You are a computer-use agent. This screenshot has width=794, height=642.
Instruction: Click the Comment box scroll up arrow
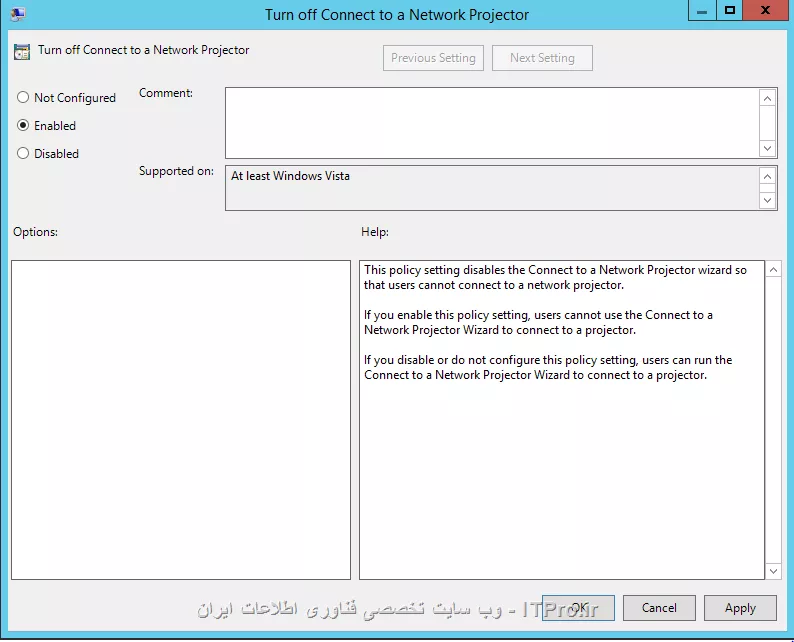coord(768,98)
